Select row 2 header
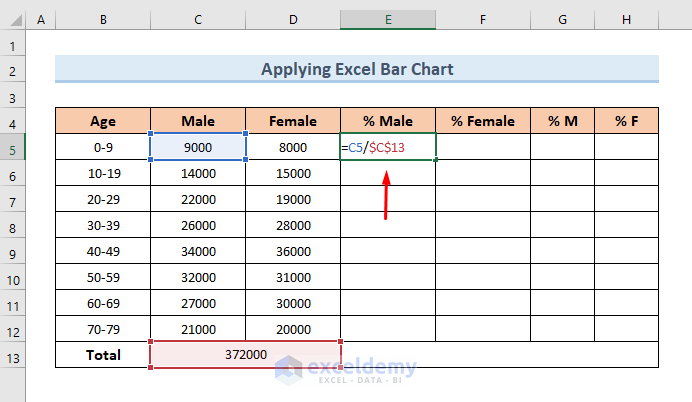 (12, 71)
